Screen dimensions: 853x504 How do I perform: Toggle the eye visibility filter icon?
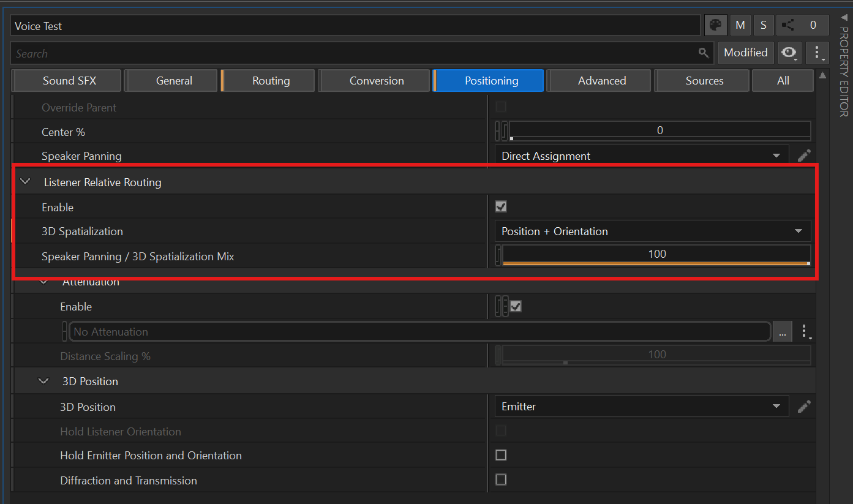point(790,53)
